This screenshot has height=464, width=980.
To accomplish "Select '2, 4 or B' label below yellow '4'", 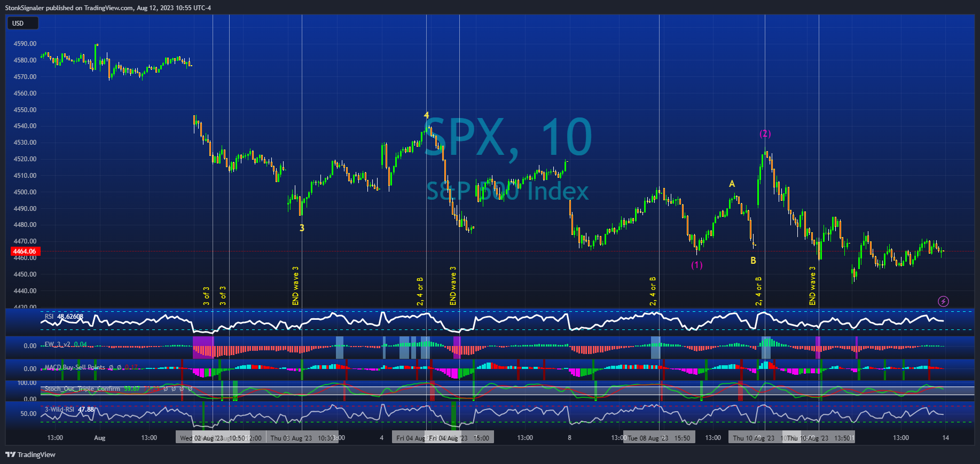I will click(420, 292).
